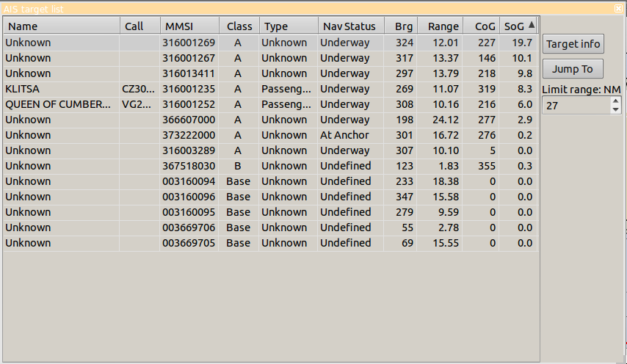Sort targets by MMSI column header
This screenshot has height=364, width=627.
coord(189,26)
